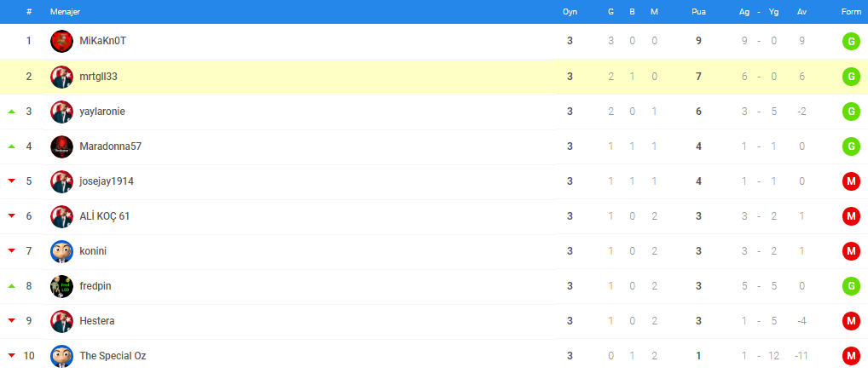Click green up arrow beside rank 3

click(x=12, y=112)
